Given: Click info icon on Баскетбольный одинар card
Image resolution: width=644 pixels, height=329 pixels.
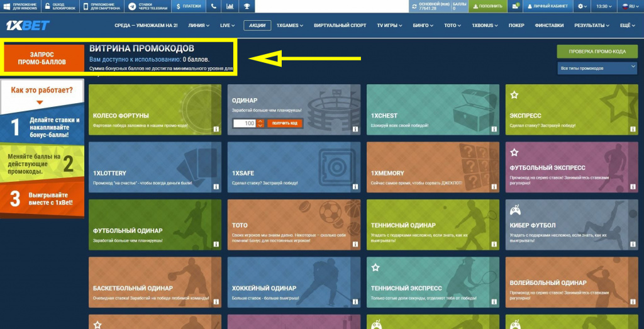Looking at the screenshot, I should click(216, 302).
